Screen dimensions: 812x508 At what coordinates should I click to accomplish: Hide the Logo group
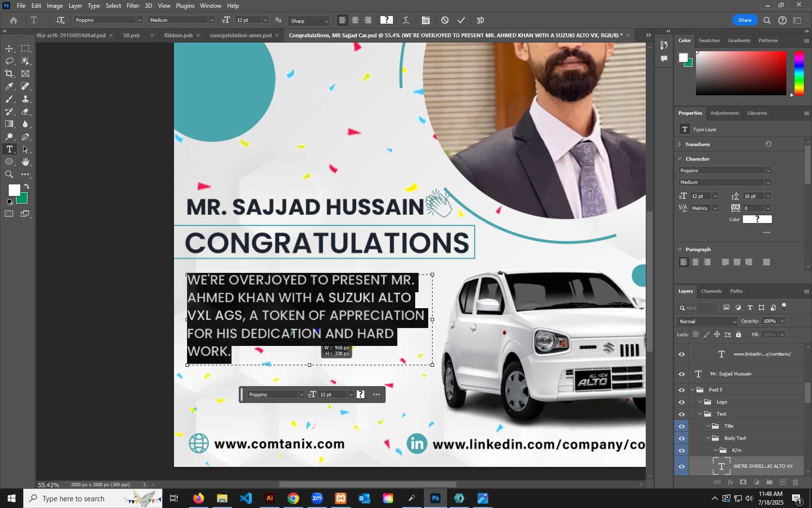tap(681, 402)
